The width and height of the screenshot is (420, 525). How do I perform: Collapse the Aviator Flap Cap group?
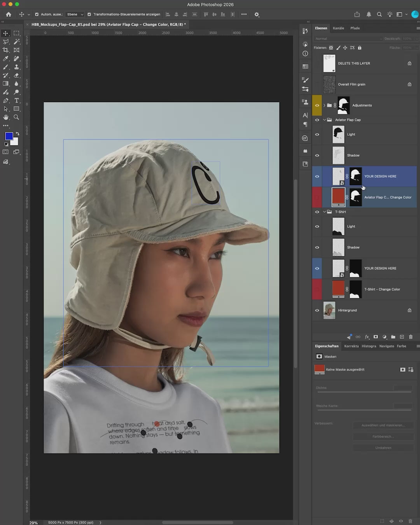[324, 120]
